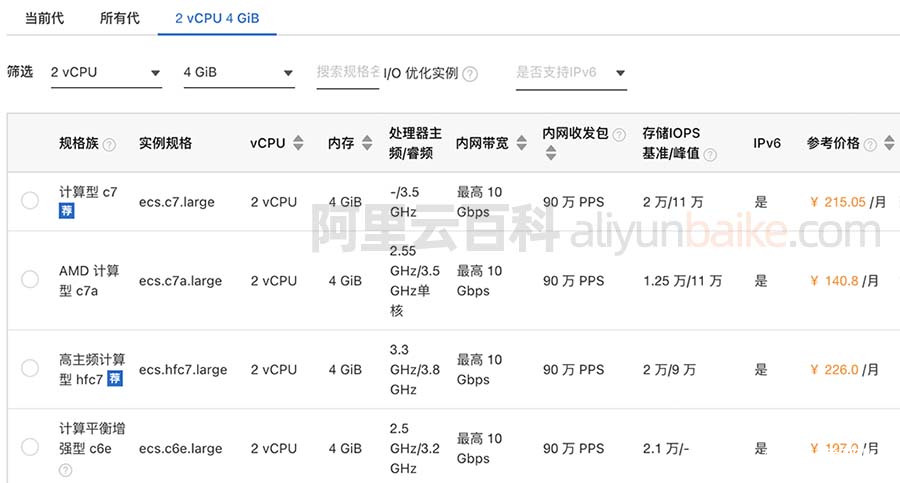900x483 pixels.
Task: Select the 计算平衡增强型 c6e radio button
Action: click(30, 447)
